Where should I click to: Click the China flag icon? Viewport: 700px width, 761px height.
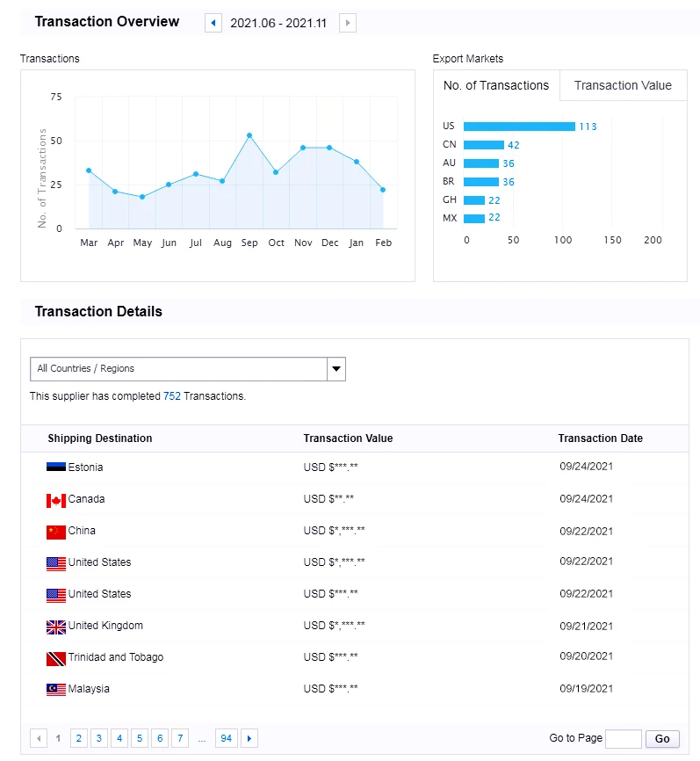click(56, 532)
